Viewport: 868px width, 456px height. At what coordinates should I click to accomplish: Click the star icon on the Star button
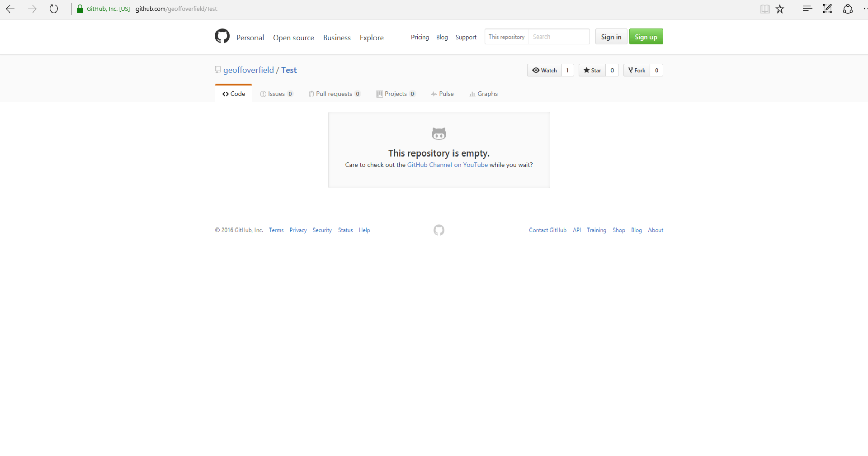pos(586,70)
